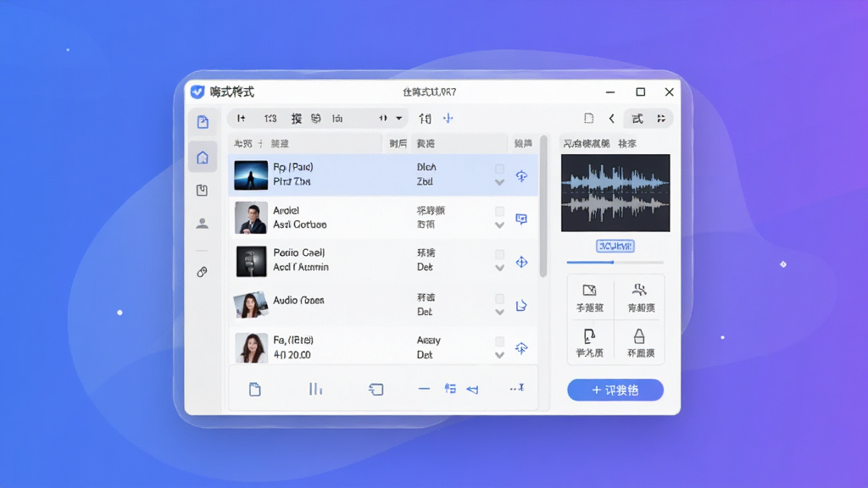
Task: Click the link icon in the sidebar
Action: click(x=202, y=272)
